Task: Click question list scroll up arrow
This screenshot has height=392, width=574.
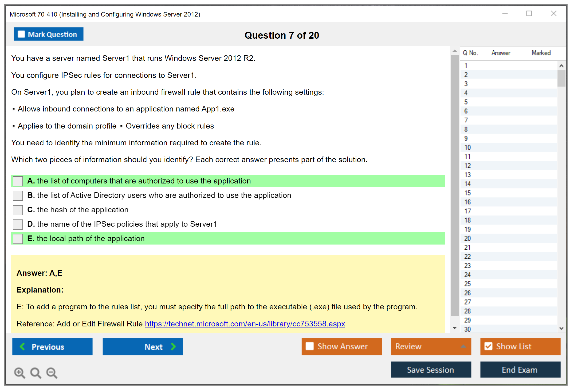Action: point(561,66)
